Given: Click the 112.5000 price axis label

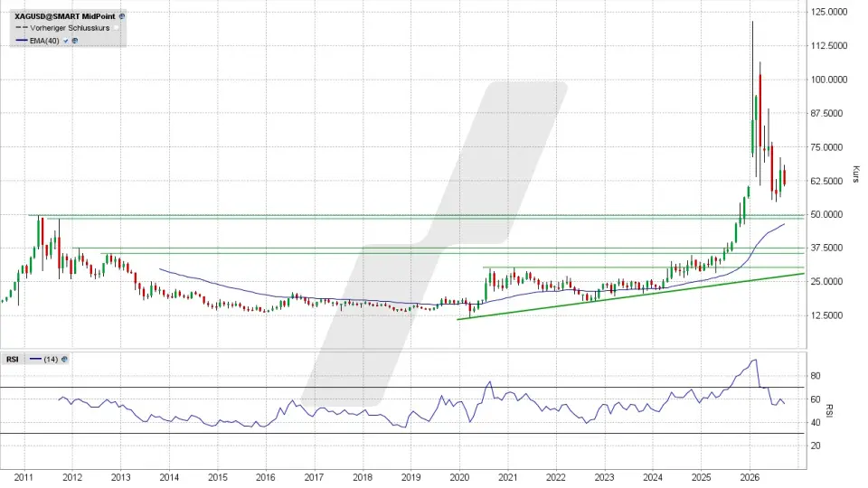Looking at the screenshot, I should pyautogui.click(x=829, y=45).
